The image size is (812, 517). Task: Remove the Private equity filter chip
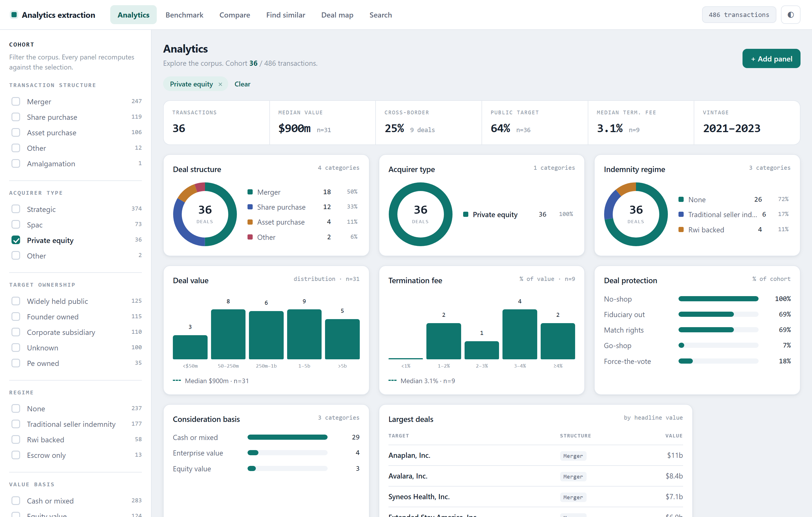220,84
